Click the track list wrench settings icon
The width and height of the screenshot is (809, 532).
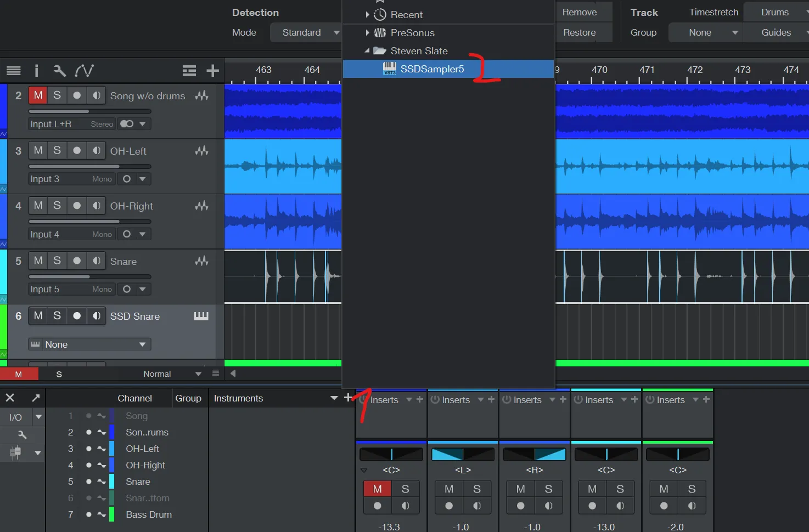(59, 70)
